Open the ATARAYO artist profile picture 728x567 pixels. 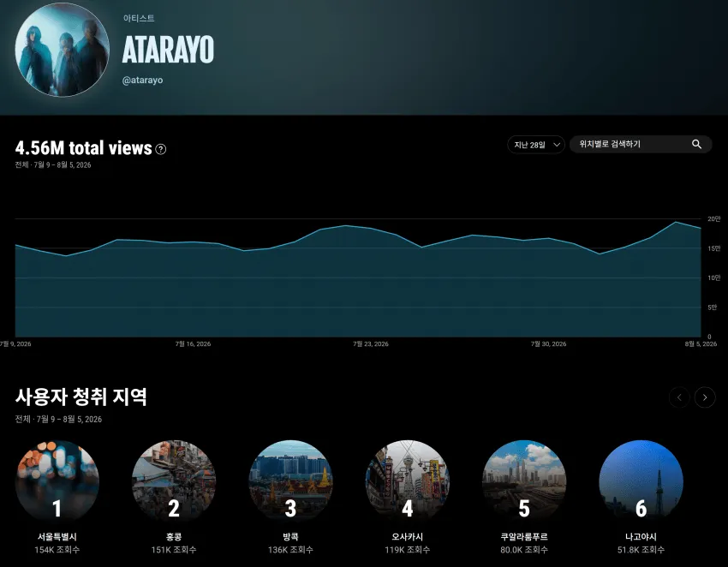[x=63, y=50]
